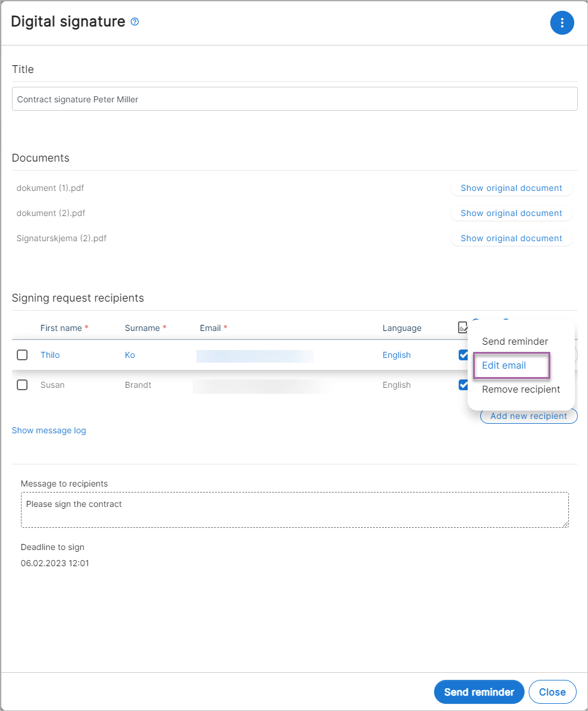The width and height of the screenshot is (588, 711).
Task: Click the First name column header
Action: [x=61, y=328]
